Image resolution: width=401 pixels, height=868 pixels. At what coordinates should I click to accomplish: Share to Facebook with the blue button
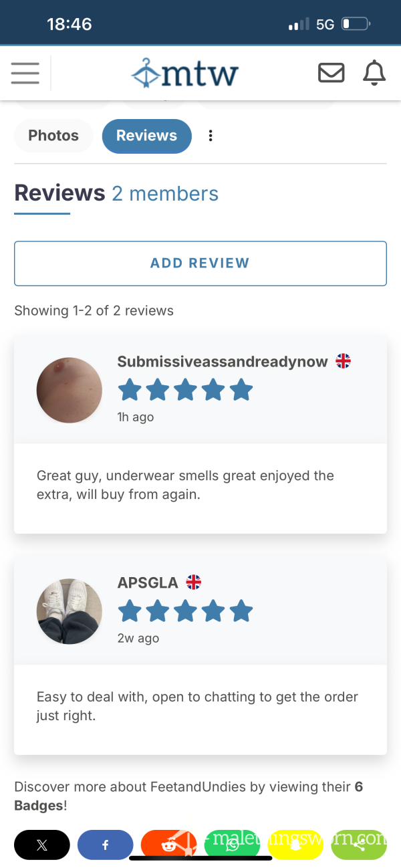point(106,845)
